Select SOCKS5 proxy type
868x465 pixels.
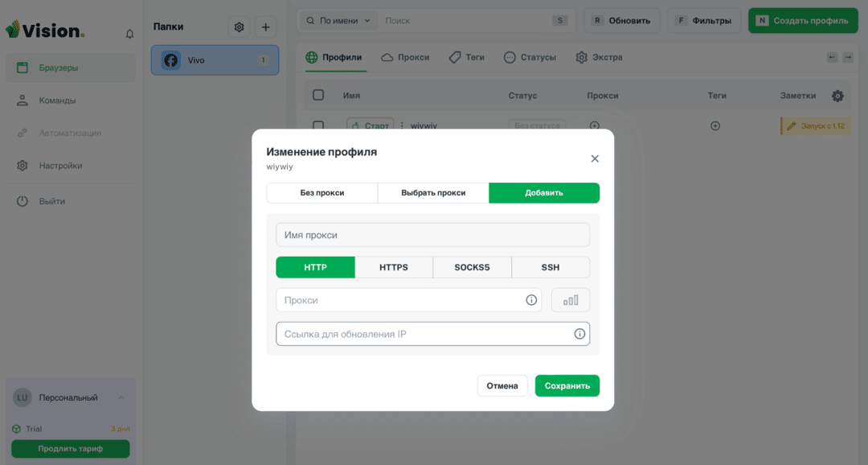click(473, 267)
